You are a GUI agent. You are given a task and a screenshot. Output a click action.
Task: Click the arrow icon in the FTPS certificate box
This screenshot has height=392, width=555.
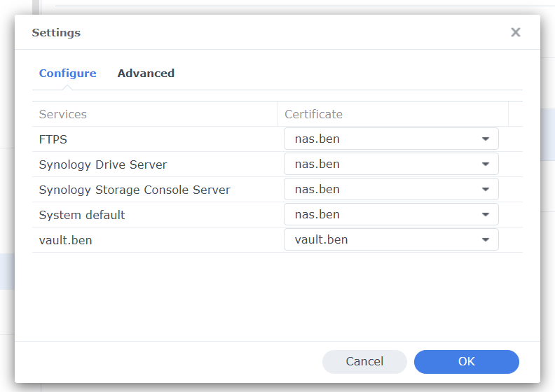click(x=486, y=139)
